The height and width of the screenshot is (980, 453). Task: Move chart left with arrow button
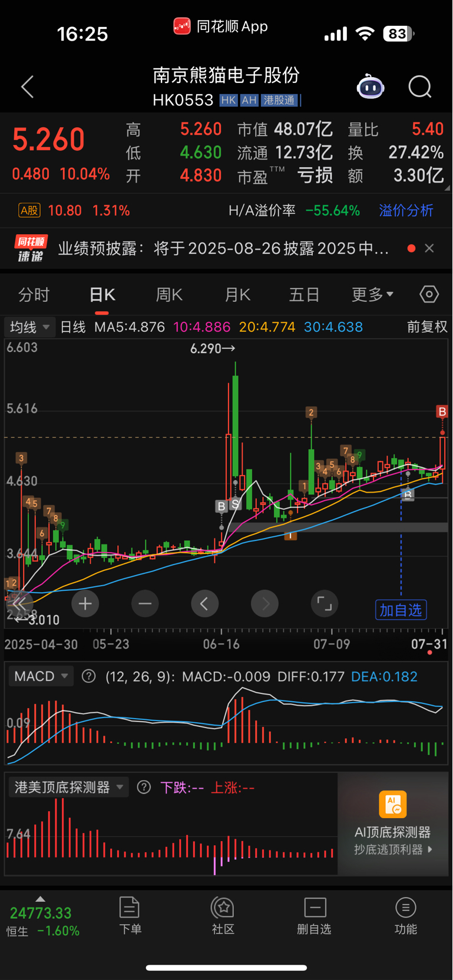[205, 604]
